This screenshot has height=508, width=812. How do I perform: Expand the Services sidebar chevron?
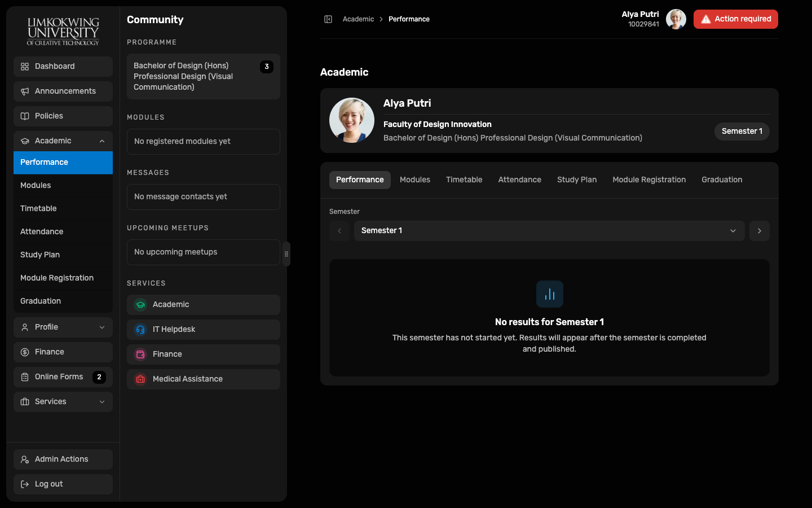tap(102, 402)
